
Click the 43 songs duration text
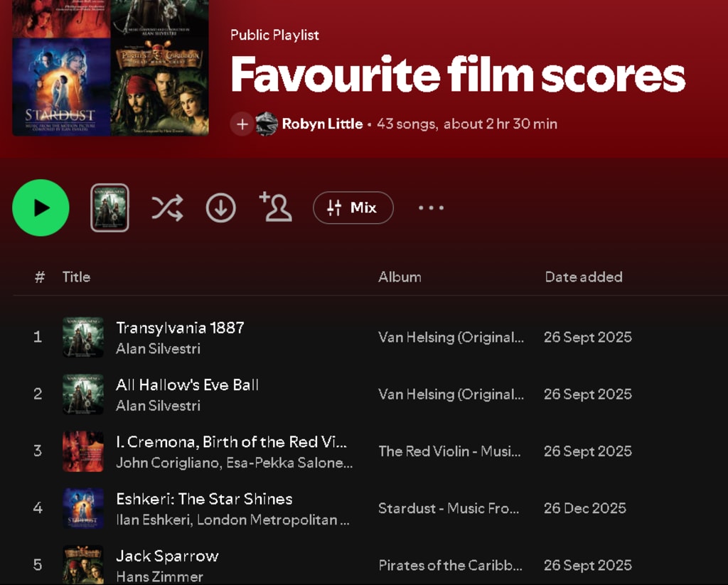(466, 124)
